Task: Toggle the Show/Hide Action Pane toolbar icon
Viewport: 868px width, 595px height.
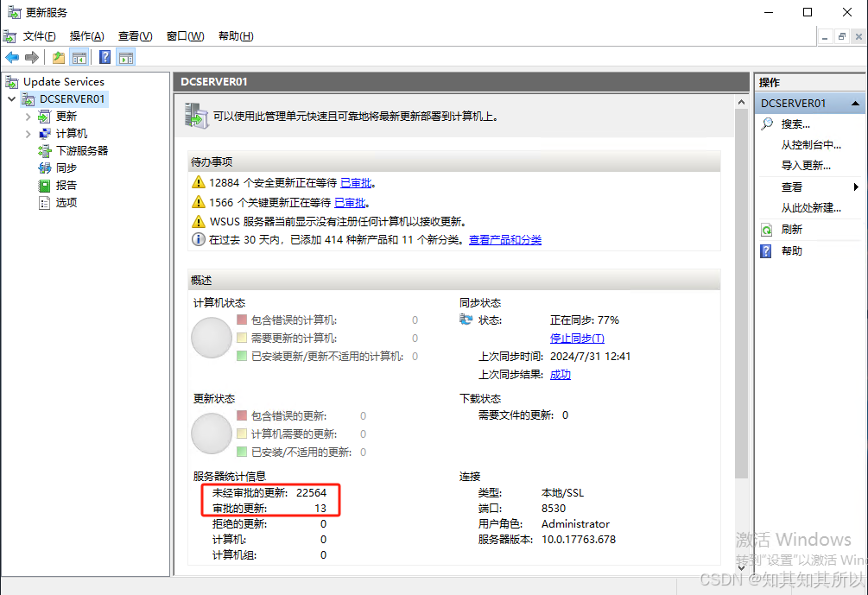Action: (x=126, y=58)
